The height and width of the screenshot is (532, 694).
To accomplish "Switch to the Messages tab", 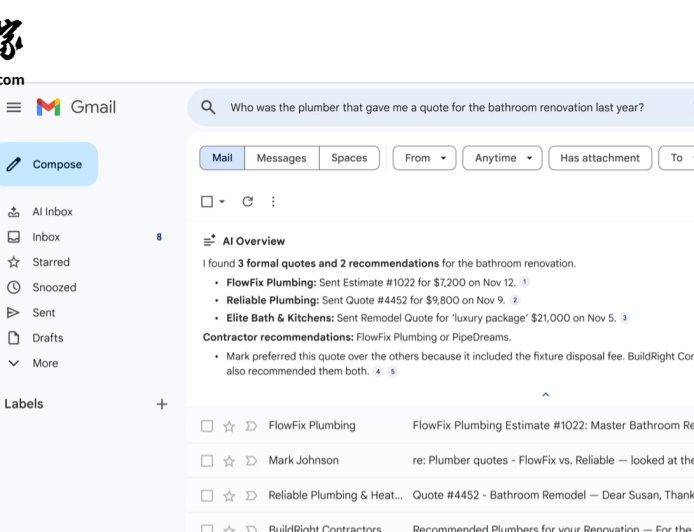I will (281, 158).
